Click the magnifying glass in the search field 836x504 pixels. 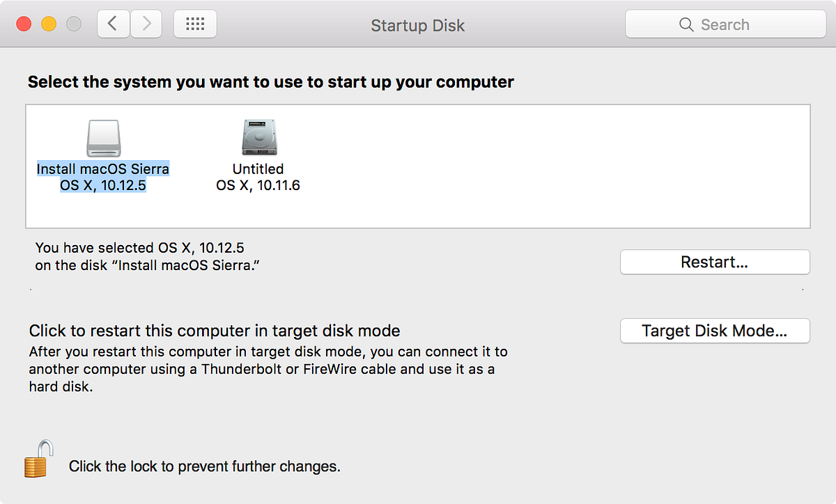click(x=685, y=24)
